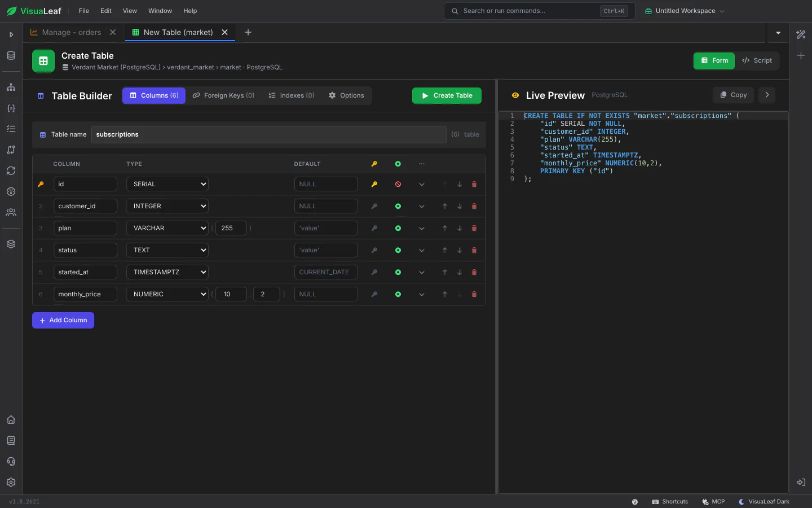Move the status column down
812x508 pixels.
(460, 250)
